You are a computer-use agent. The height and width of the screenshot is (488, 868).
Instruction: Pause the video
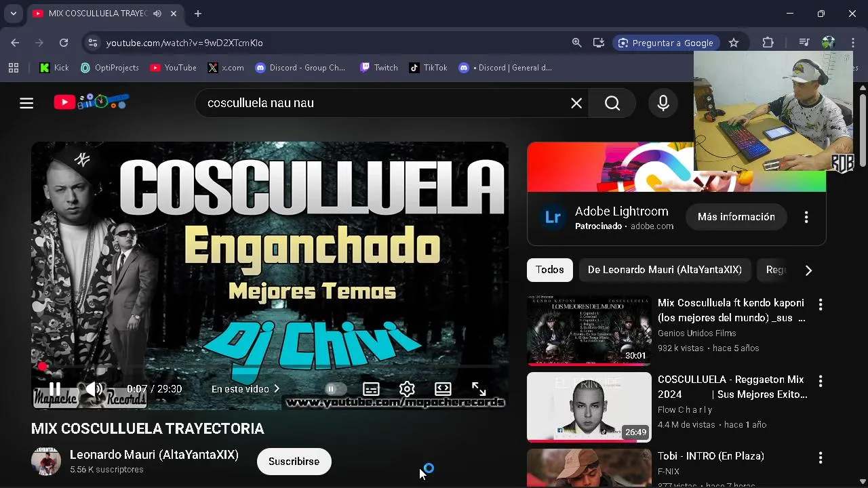[55, 389]
